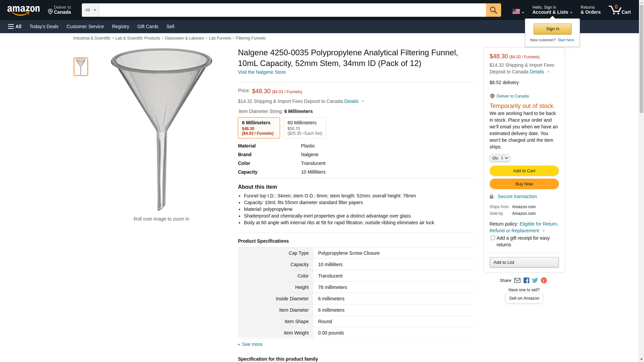Click the Amazon logo
This screenshot has width=644, height=362.
[x=23, y=10]
